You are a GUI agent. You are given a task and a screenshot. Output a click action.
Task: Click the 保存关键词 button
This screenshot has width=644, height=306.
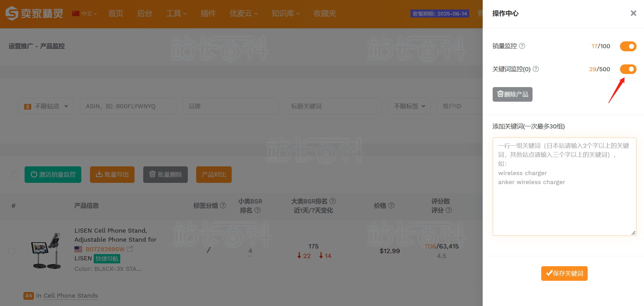(x=564, y=273)
